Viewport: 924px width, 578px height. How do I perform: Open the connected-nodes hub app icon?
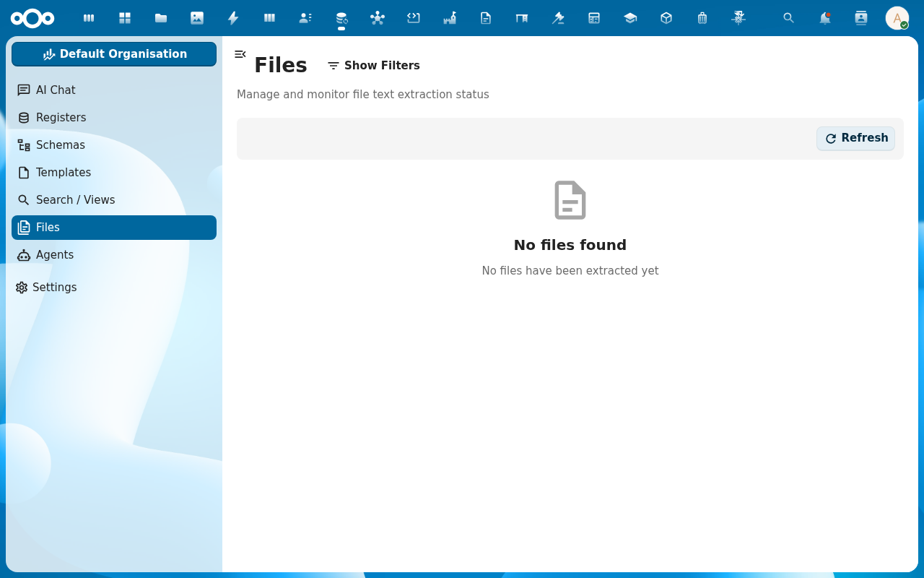pos(378,18)
